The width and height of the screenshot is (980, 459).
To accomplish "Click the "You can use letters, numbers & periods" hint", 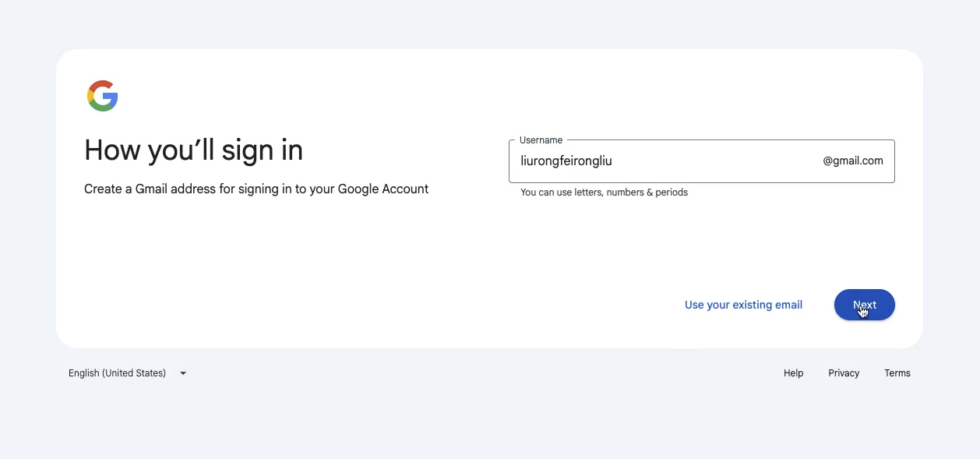I will [x=604, y=192].
